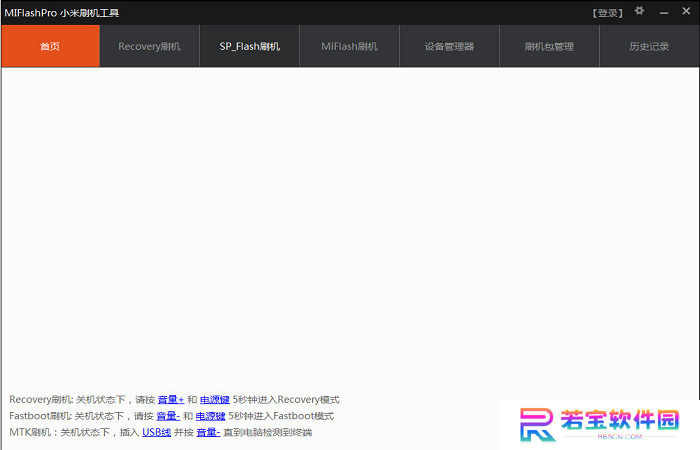Click the 音量+ link in the Recovery line
Image resolution: width=700 pixels, height=450 pixels.
point(171,400)
